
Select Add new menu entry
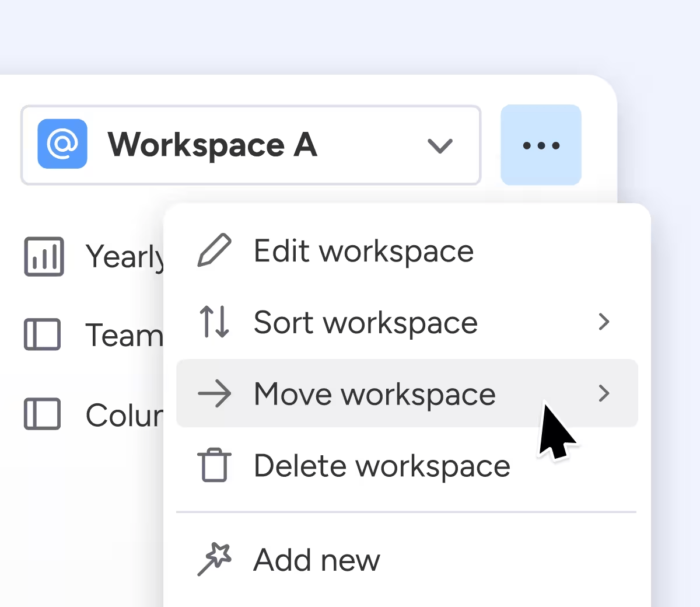click(x=407, y=559)
